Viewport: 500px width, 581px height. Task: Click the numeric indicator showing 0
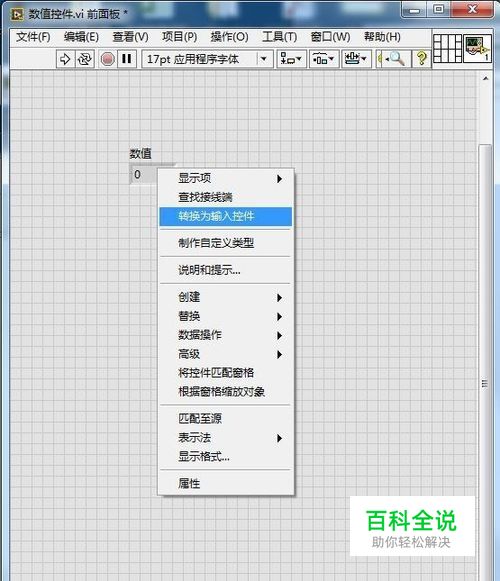coord(144,174)
